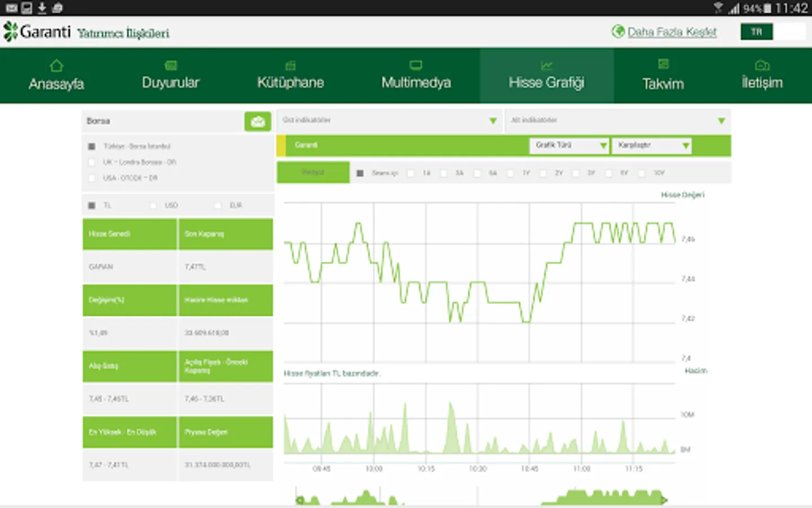Open the Üst indikatörler dropdown
This screenshot has width=812, height=508.
coord(389,121)
